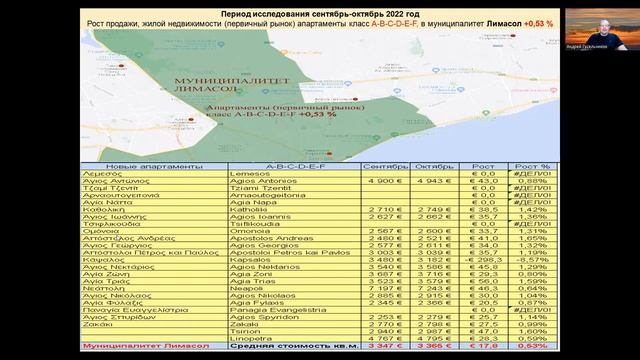This screenshot has width=640, height=360.
Task: Click the '0,88%' growth percent cell
Action: point(532,181)
